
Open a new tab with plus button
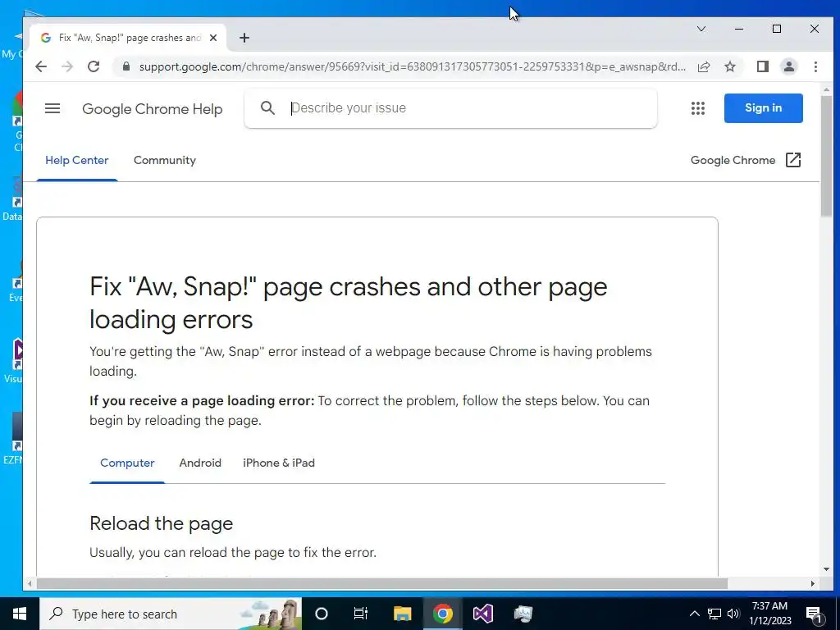click(244, 38)
